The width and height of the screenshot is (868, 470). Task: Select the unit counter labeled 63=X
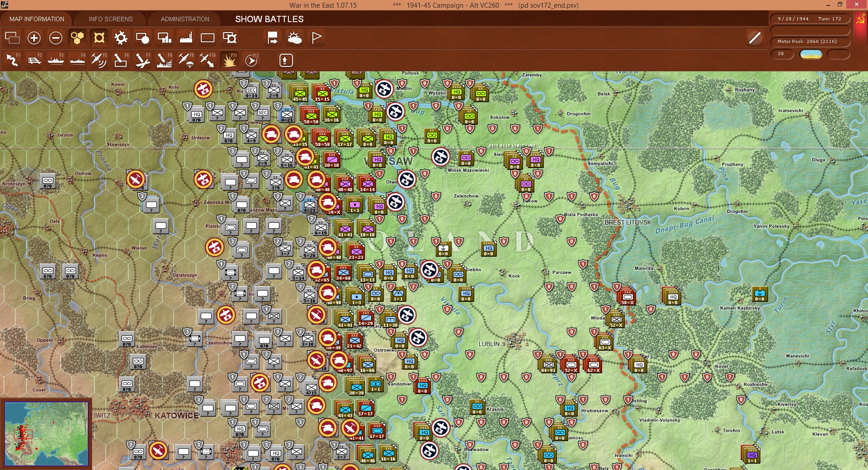(x=605, y=342)
